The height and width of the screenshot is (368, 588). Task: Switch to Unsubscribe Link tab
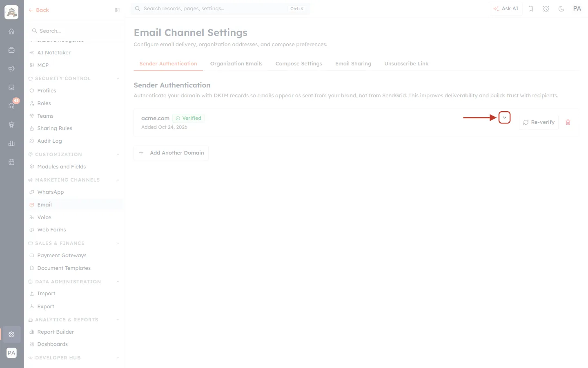coord(406,64)
